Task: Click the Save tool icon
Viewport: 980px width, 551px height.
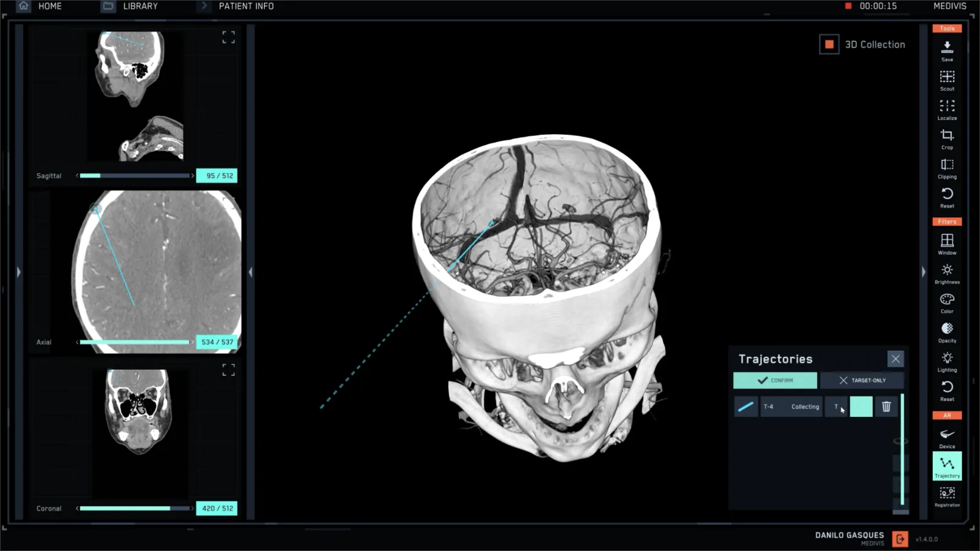Action: 947,48
